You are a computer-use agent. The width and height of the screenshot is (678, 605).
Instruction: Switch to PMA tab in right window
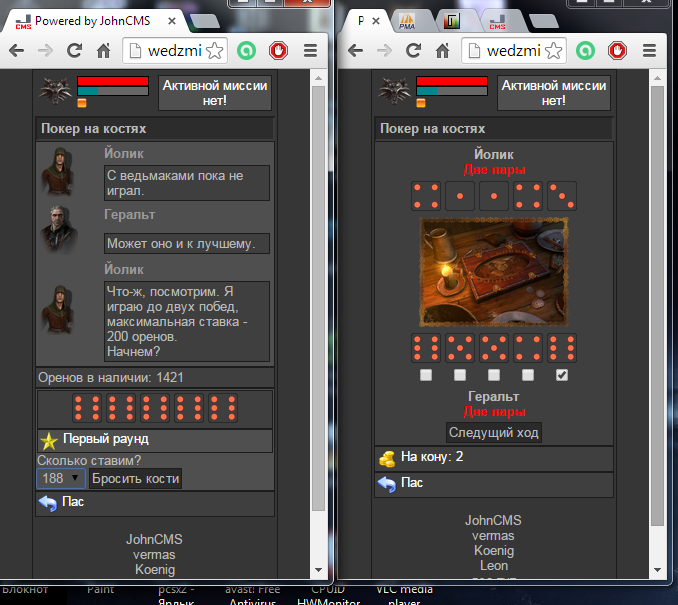(407, 21)
